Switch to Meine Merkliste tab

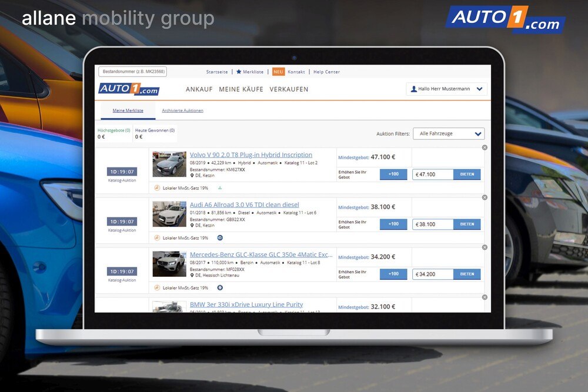coord(128,110)
